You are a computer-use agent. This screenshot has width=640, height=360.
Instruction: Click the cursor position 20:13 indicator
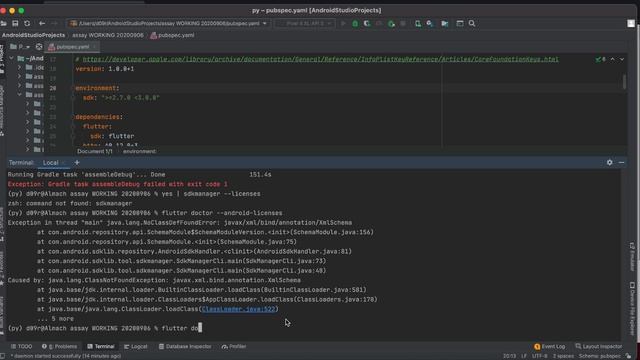click(509, 356)
